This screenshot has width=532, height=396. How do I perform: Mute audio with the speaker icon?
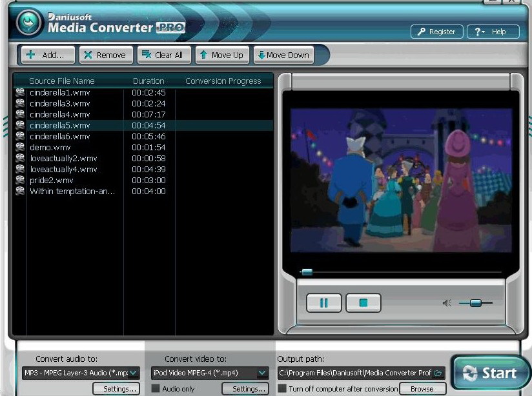click(447, 302)
